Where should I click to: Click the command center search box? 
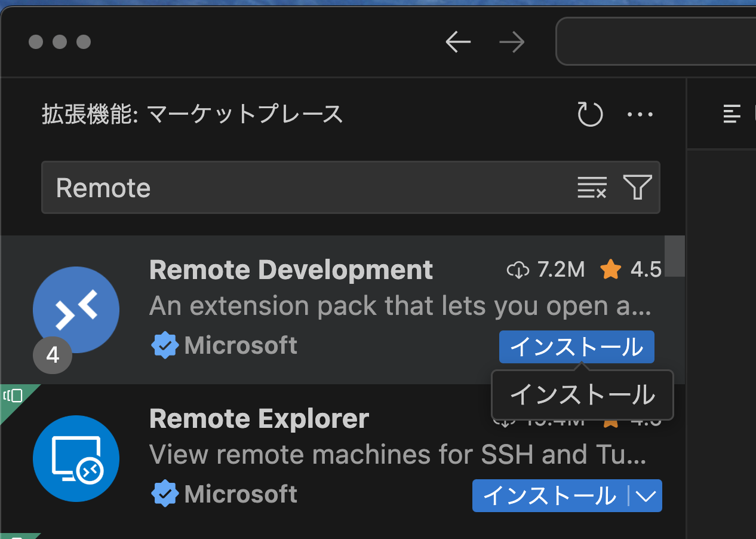pos(656,41)
